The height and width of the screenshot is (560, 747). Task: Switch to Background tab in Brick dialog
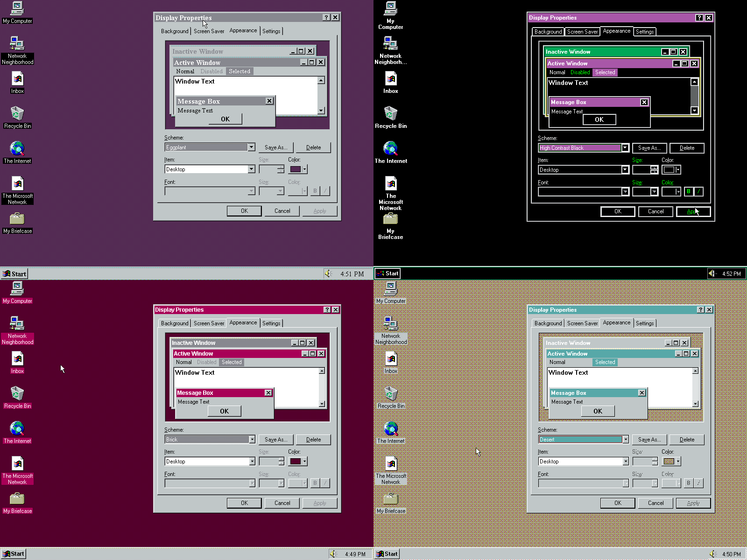(x=175, y=323)
